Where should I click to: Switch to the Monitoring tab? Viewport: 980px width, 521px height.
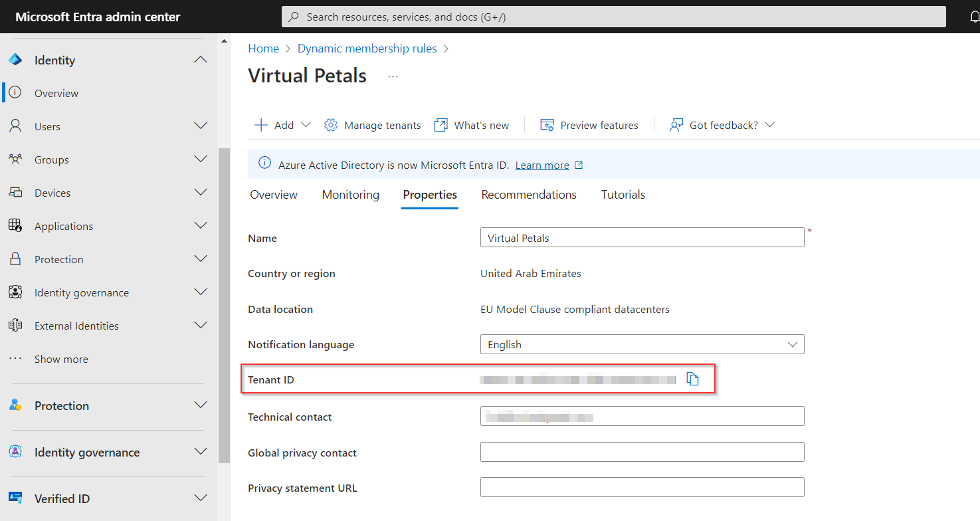[x=351, y=195]
